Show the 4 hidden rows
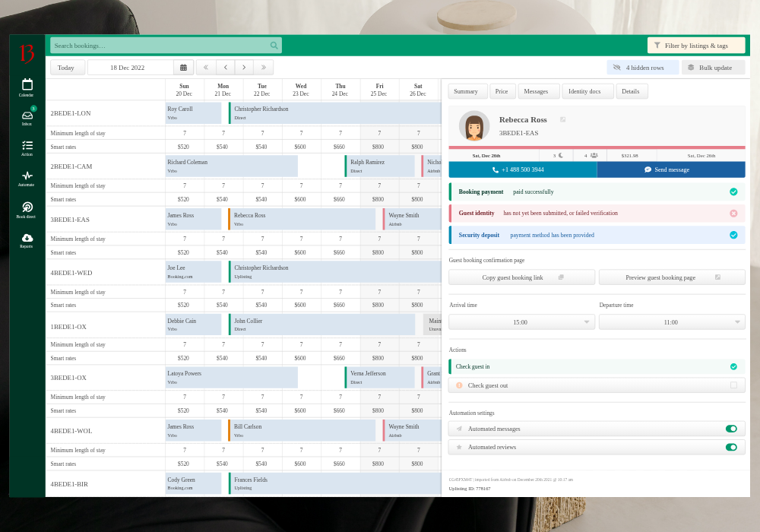This screenshot has height=532, width=760. click(x=643, y=68)
